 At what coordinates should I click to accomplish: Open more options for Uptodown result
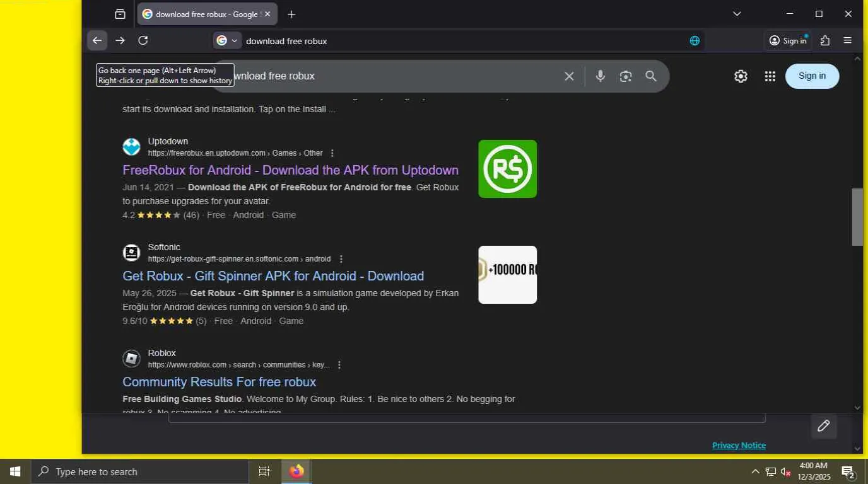coord(332,153)
